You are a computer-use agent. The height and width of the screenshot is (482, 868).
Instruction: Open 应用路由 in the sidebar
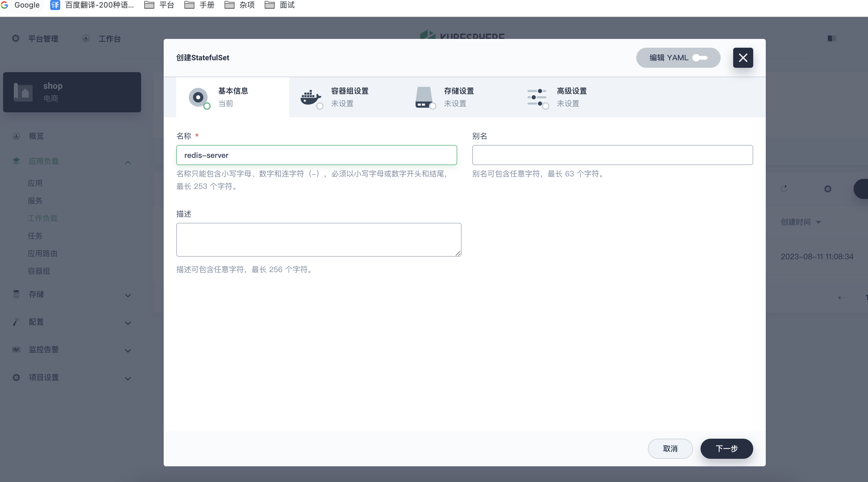pos(42,253)
